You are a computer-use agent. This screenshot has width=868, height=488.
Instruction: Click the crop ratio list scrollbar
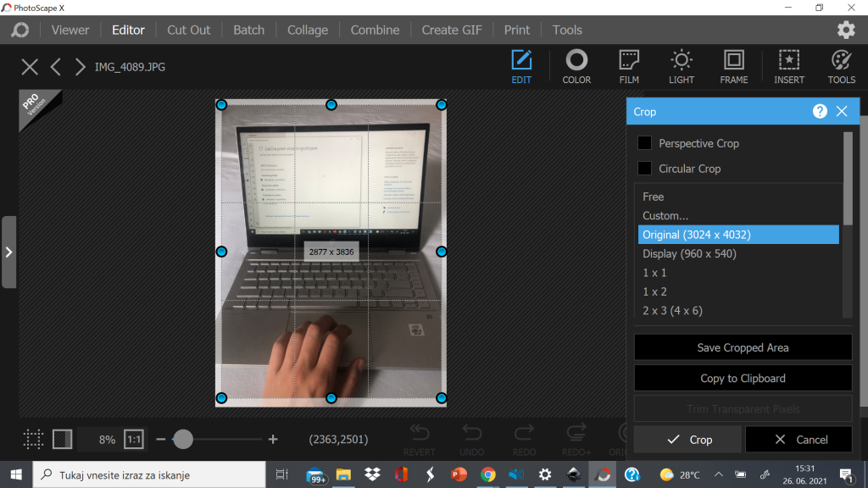point(848,178)
